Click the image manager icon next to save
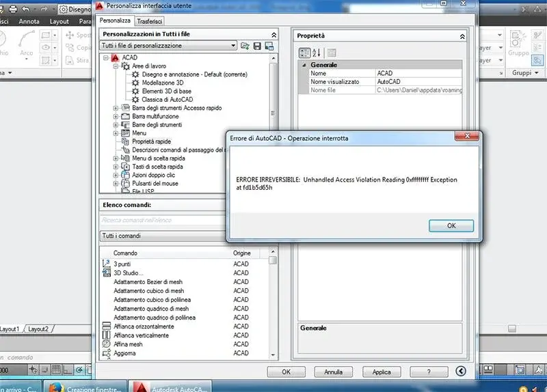The image size is (547, 392). (269, 46)
